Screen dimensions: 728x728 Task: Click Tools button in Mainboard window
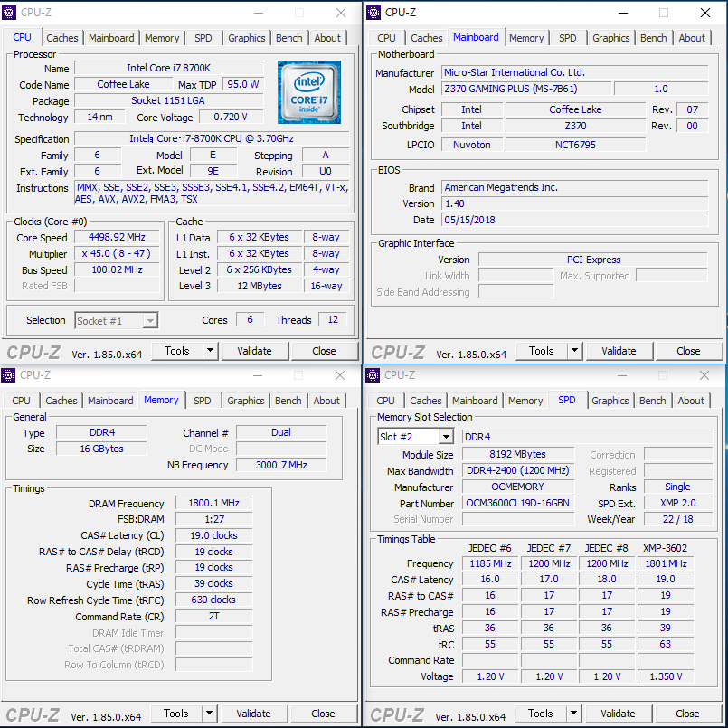tap(542, 351)
